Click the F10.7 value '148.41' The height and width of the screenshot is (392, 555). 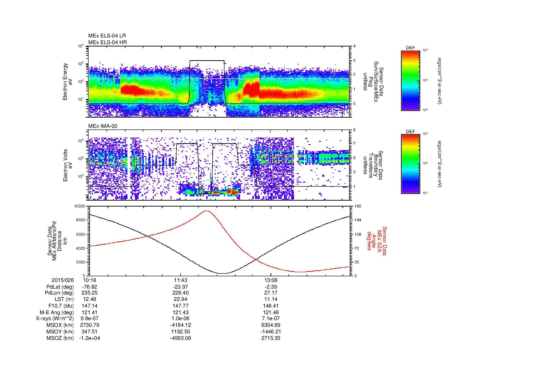pyautogui.click(x=271, y=306)
